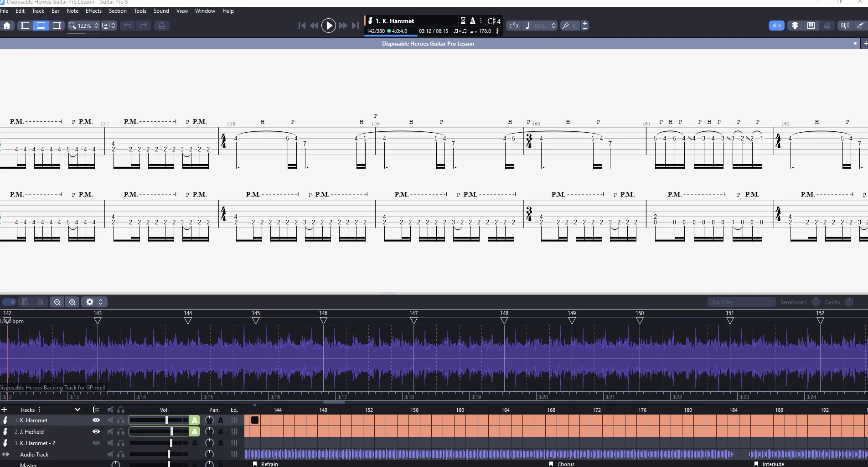Screen dimensions: 868x467
Task: Enable the playback loop button
Action: 514,26
